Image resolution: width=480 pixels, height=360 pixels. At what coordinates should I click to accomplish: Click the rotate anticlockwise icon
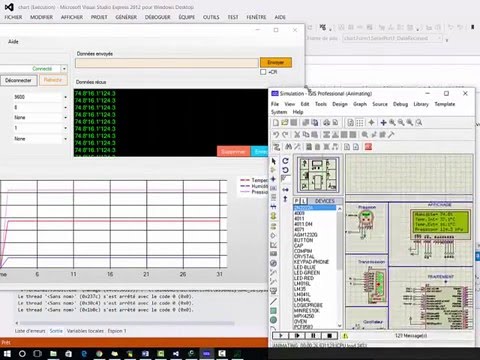[285, 170]
